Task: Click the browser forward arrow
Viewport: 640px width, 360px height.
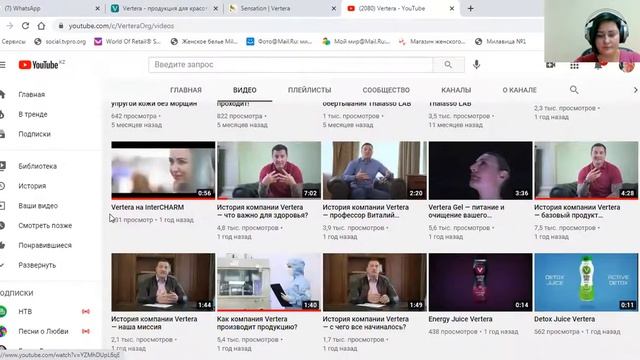Action: [x=10, y=26]
